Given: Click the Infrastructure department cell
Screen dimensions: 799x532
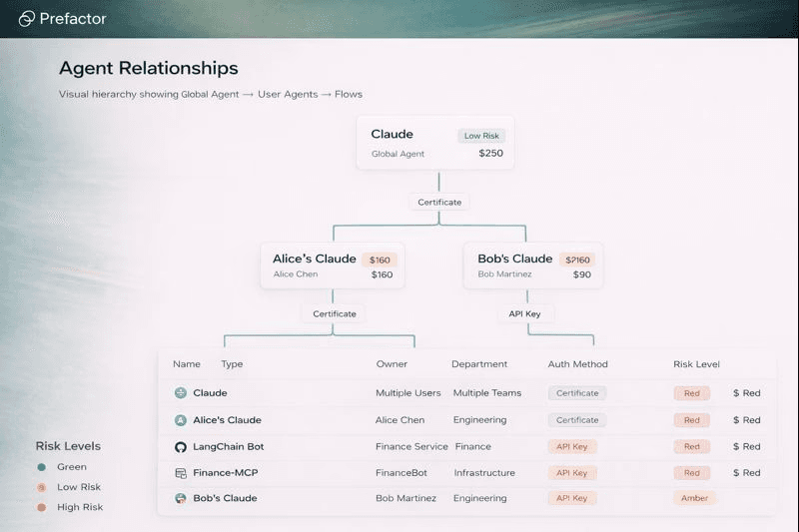Looking at the screenshot, I should [x=484, y=473].
